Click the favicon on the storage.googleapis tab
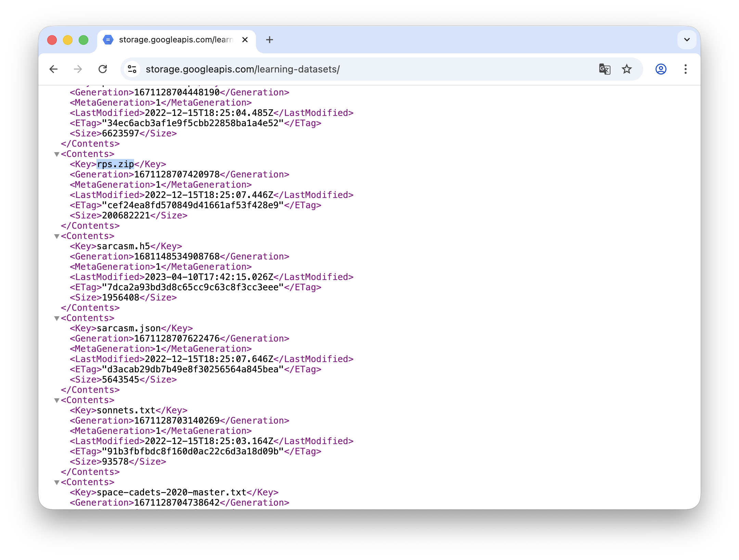This screenshot has height=560, width=739. 108,40
